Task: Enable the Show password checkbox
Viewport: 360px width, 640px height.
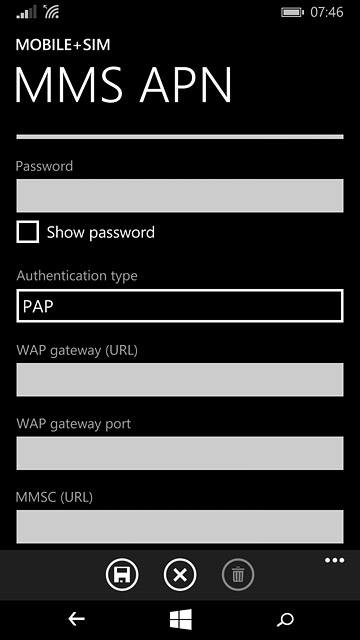Action: 28,232
